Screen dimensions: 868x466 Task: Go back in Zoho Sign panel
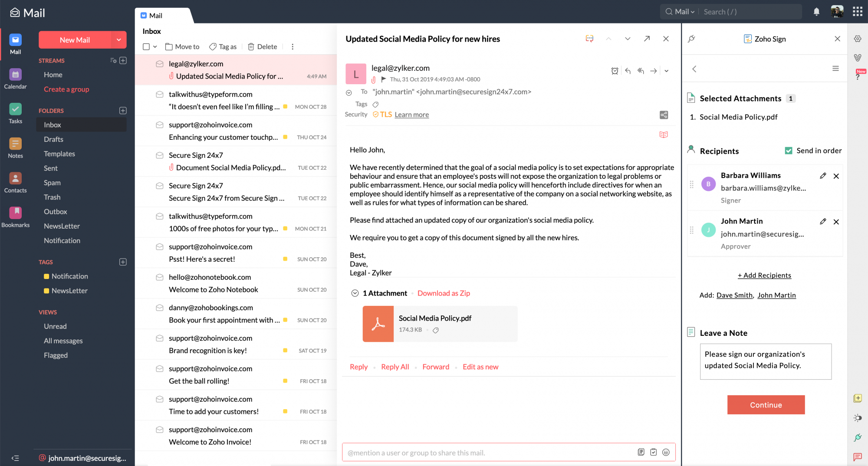pos(694,69)
